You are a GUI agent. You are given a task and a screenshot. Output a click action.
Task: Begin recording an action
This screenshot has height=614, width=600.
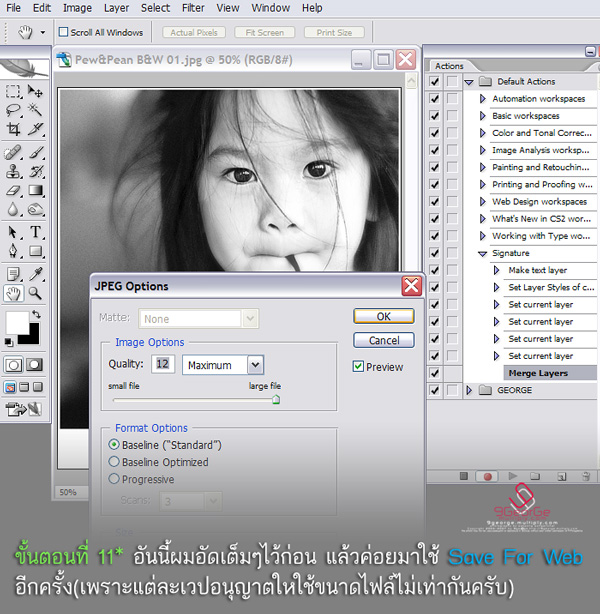(x=487, y=477)
